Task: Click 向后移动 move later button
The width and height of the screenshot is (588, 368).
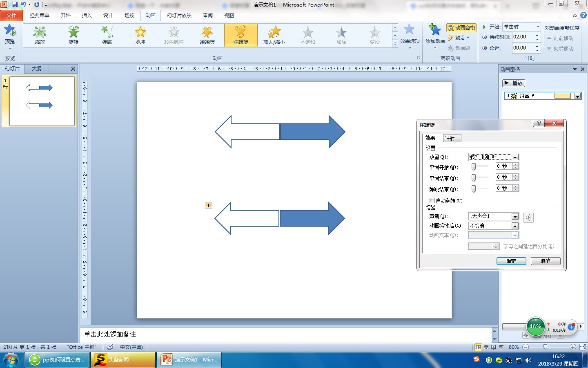Action: pyautogui.click(x=560, y=48)
